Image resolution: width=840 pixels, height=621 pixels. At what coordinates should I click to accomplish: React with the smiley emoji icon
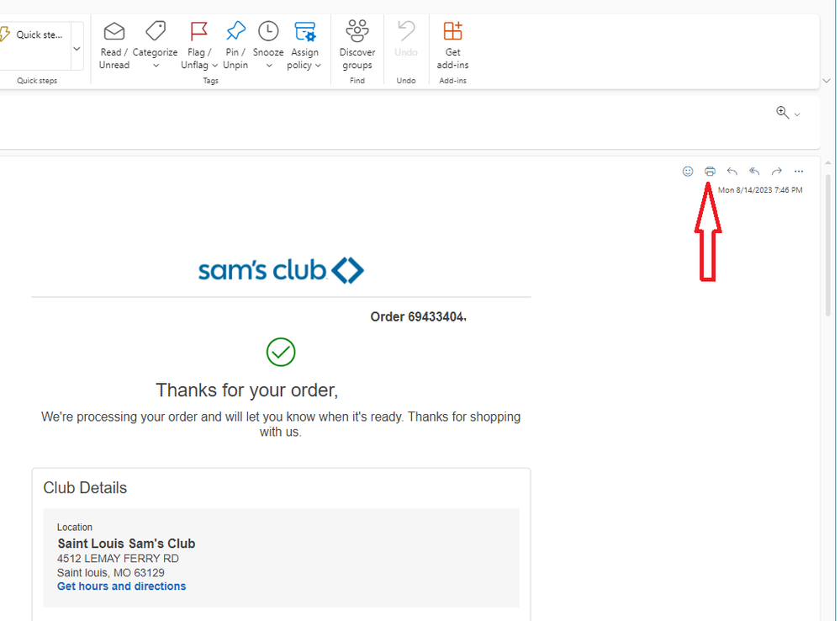[688, 171]
